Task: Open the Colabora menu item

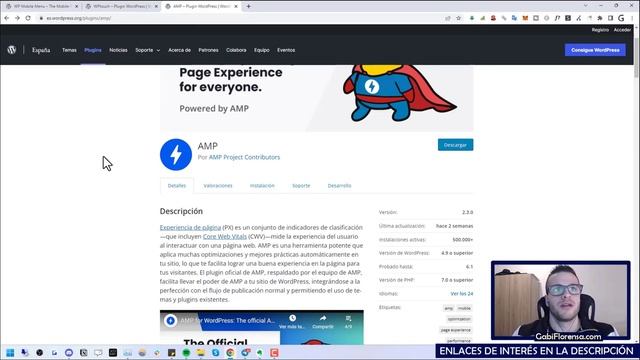Action: tap(236, 50)
